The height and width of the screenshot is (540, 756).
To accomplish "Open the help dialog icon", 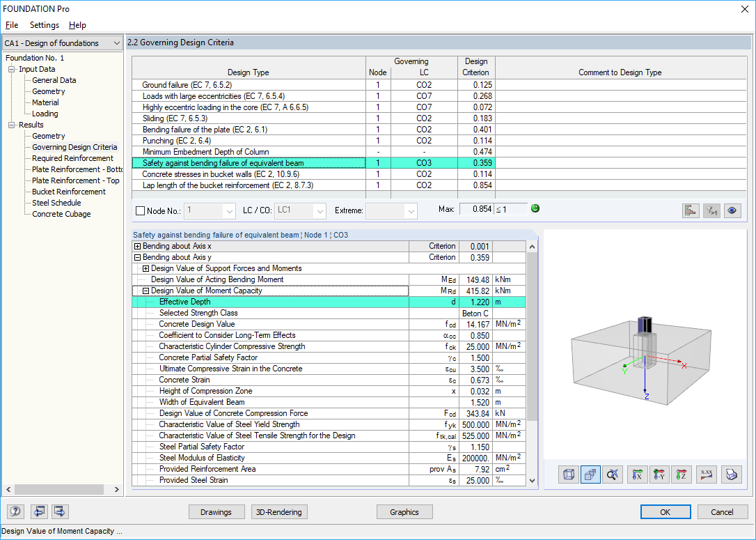I will pyautogui.click(x=16, y=511).
